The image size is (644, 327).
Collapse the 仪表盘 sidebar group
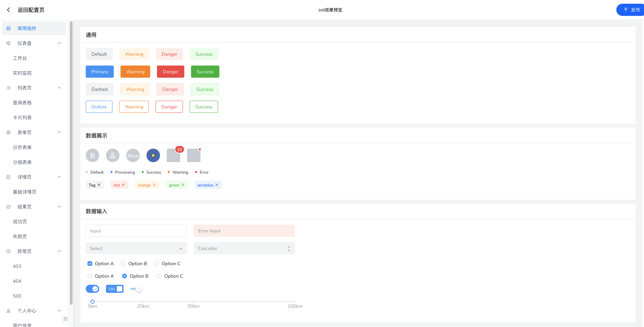click(x=59, y=43)
